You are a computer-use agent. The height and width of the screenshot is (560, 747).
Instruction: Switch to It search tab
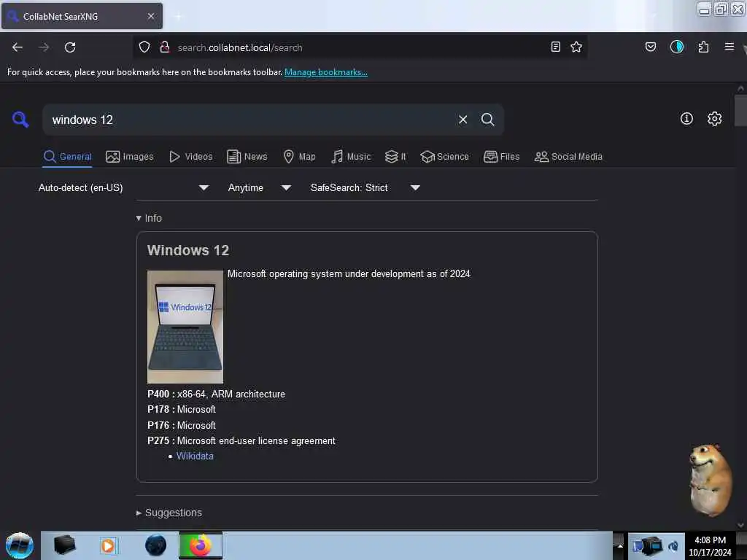coord(395,157)
